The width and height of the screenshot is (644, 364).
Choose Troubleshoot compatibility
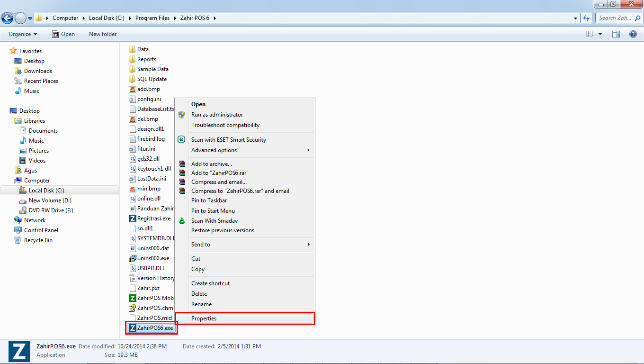(245, 125)
